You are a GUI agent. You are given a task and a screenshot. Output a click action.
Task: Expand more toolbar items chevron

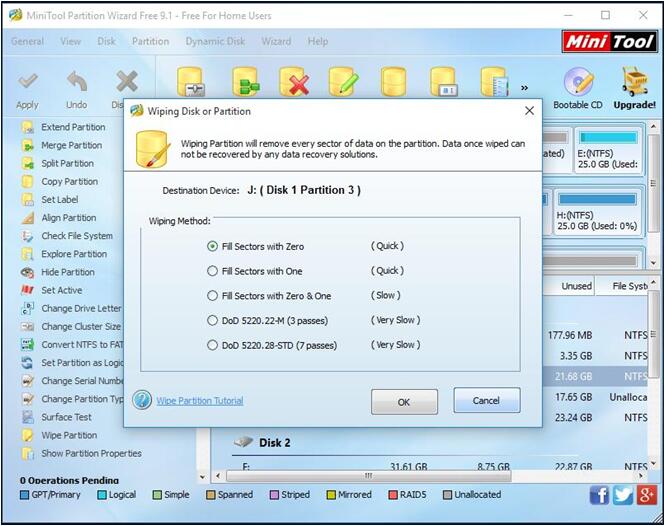coord(525,88)
